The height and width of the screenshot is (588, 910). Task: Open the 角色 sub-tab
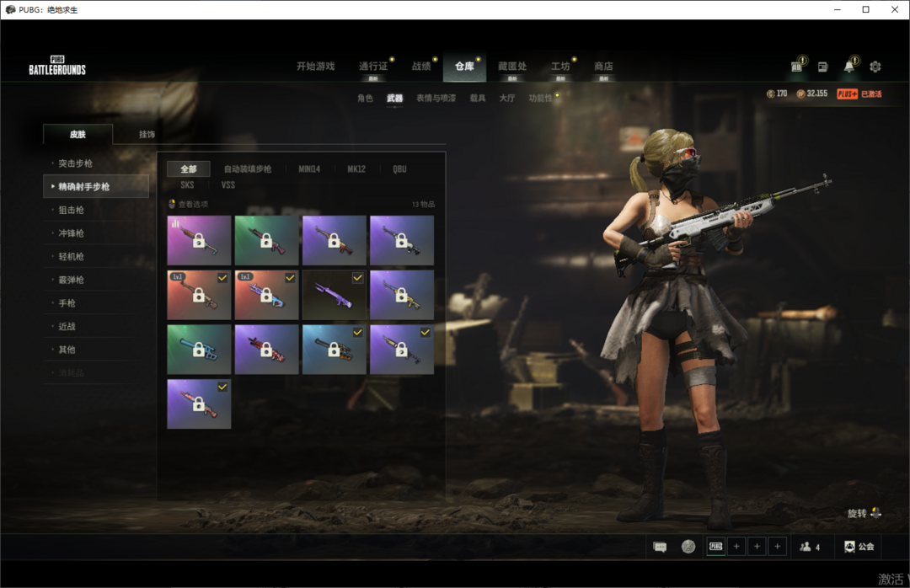point(365,98)
